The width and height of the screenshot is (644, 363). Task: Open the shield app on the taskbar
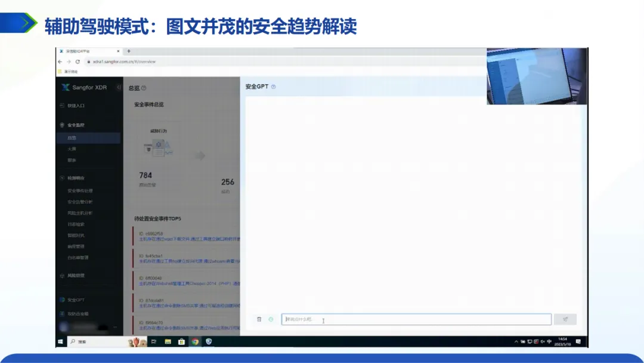click(x=209, y=342)
